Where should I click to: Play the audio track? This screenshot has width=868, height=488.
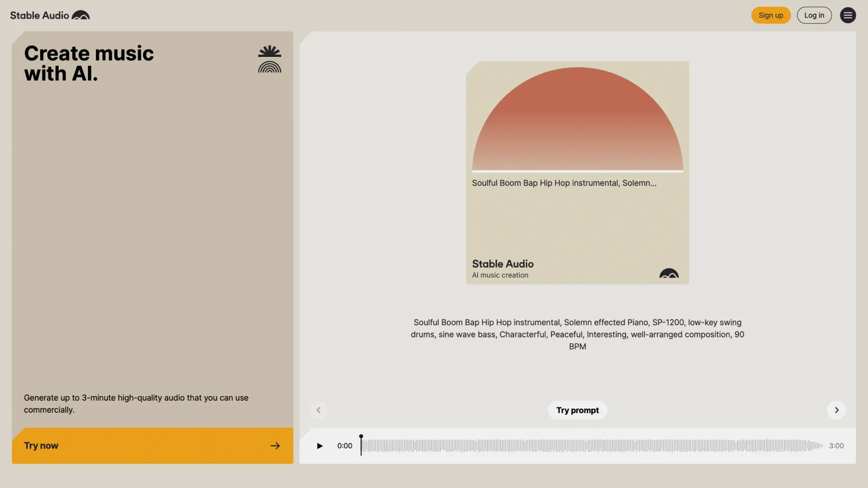320,446
